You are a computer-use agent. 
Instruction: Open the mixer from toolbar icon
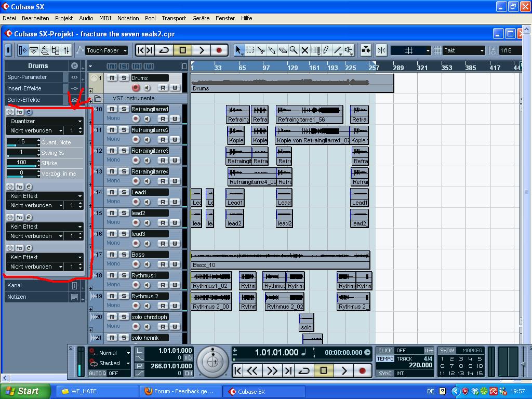click(x=66, y=50)
